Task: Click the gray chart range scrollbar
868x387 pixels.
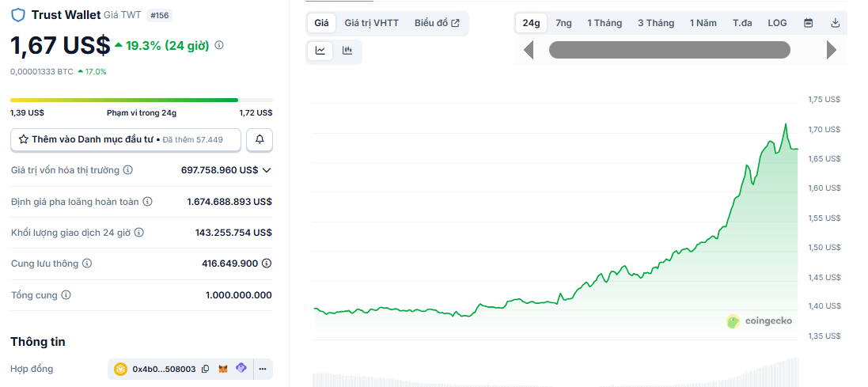Action: (x=669, y=50)
